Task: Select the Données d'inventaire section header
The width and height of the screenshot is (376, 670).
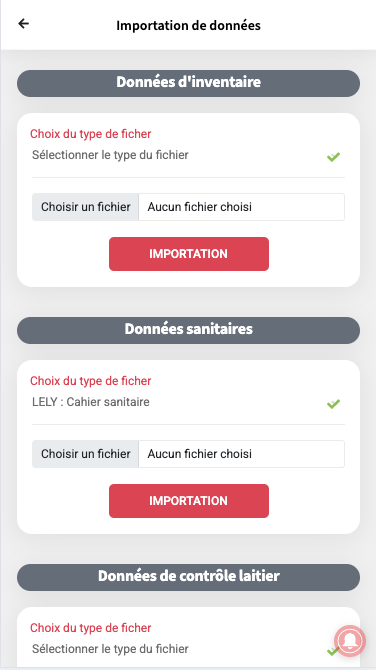Action: [188, 83]
